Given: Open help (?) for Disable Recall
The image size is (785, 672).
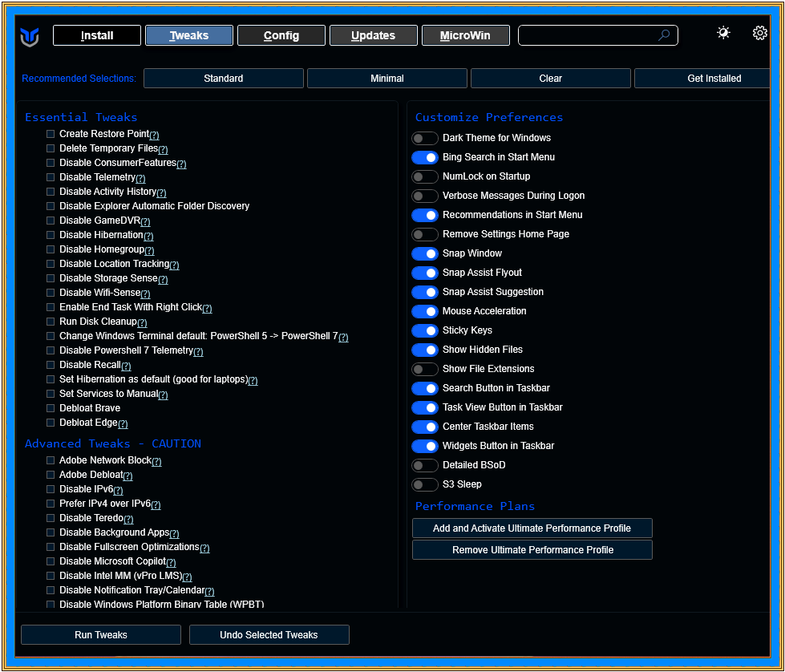Looking at the screenshot, I should [126, 366].
